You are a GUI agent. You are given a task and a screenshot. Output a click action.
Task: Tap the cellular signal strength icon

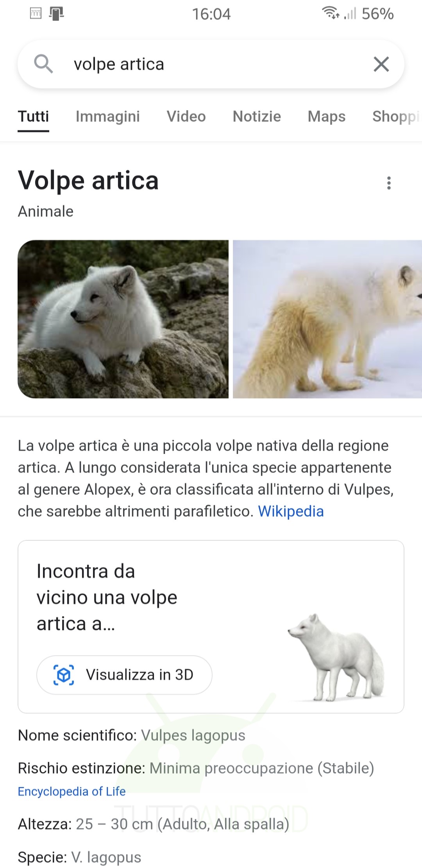[x=350, y=14]
